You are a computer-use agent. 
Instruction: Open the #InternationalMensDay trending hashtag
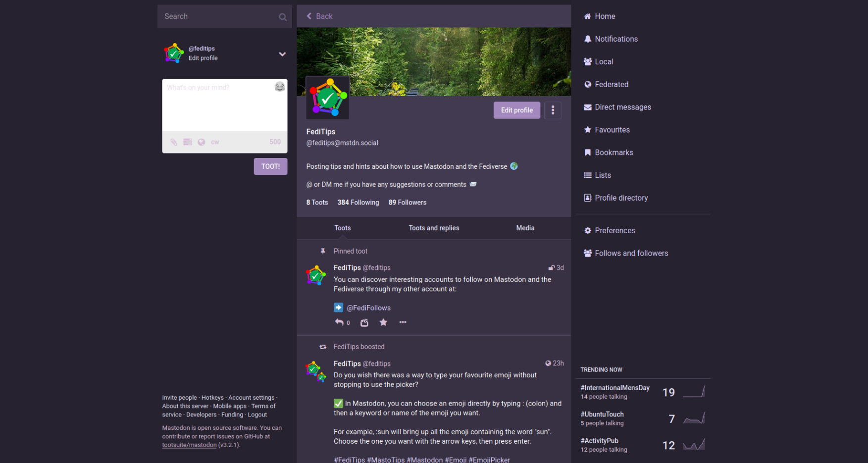click(615, 388)
